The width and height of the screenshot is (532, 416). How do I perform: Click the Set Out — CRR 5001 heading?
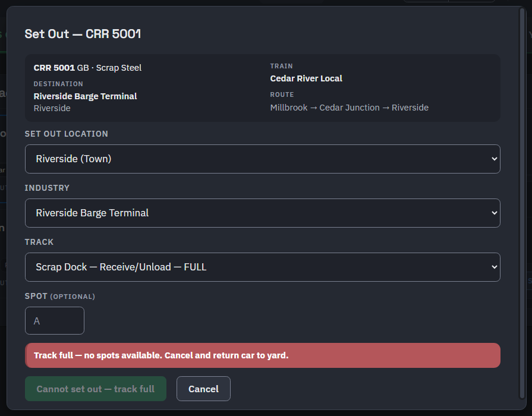point(83,34)
